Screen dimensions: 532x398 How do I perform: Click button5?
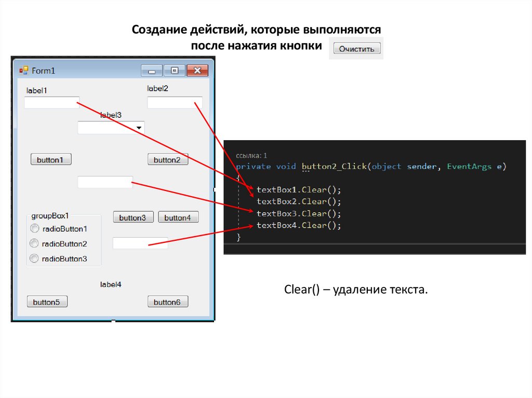(x=47, y=301)
